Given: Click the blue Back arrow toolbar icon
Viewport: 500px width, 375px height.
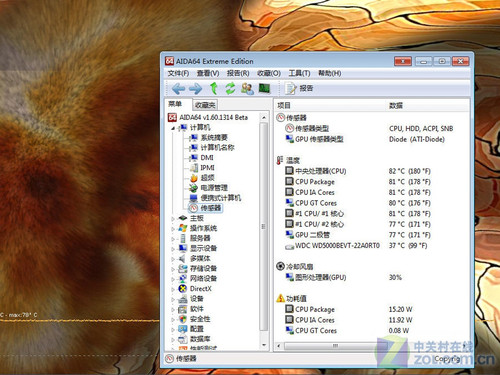Looking at the screenshot, I should (x=179, y=89).
